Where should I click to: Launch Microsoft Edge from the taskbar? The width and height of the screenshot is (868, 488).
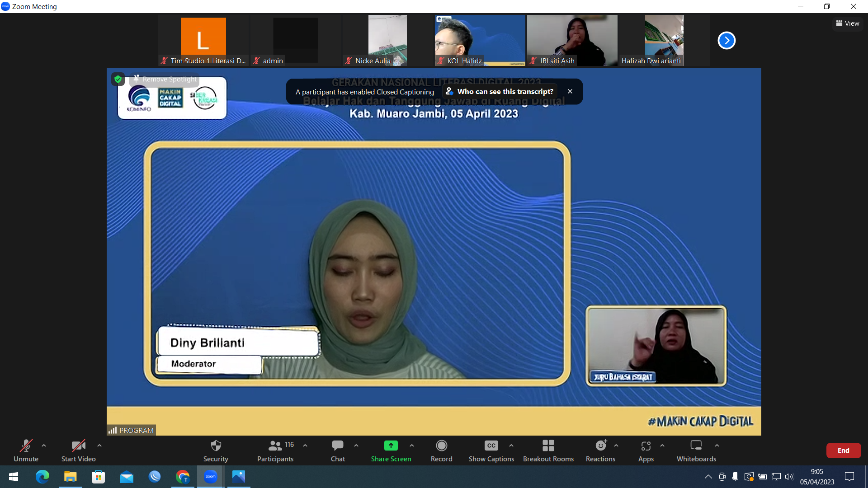[42, 477]
